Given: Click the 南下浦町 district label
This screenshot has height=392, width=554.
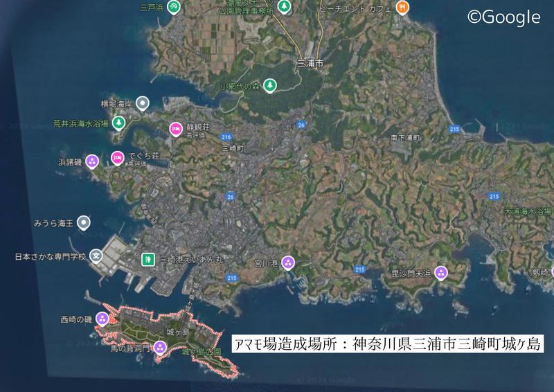Looking at the screenshot, I should tap(406, 138).
